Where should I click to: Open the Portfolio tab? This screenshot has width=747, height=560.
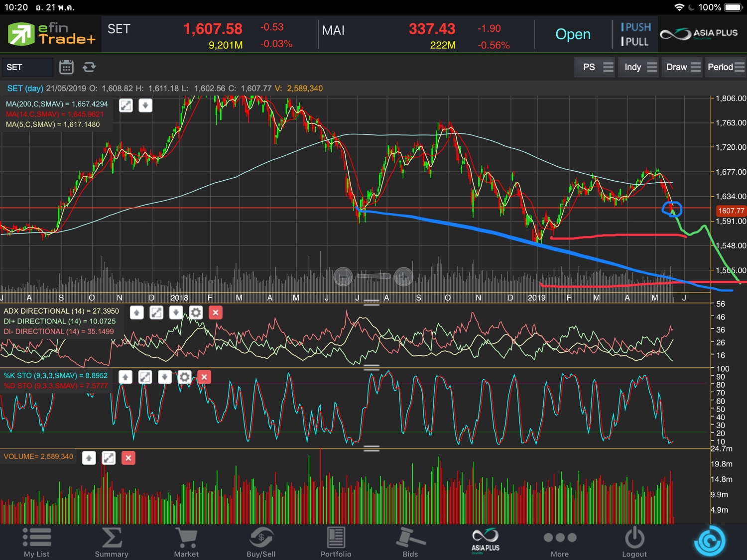336,542
